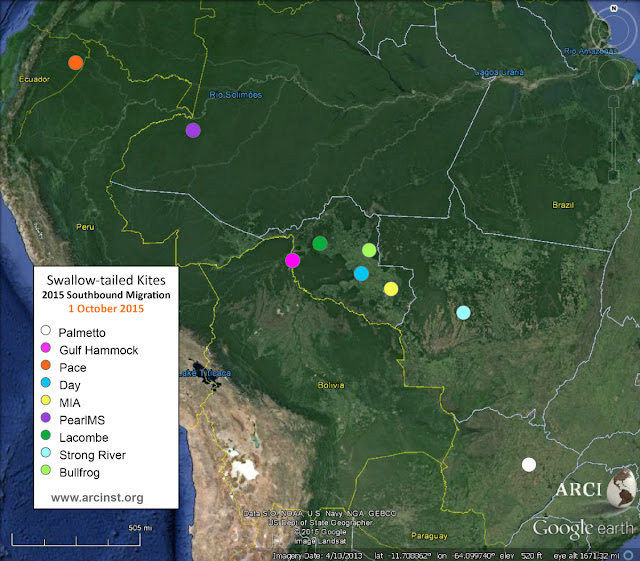Viewport: 640px width, 561px height.
Task: Click the 'Ecuador' country label
Action: pyautogui.click(x=34, y=79)
